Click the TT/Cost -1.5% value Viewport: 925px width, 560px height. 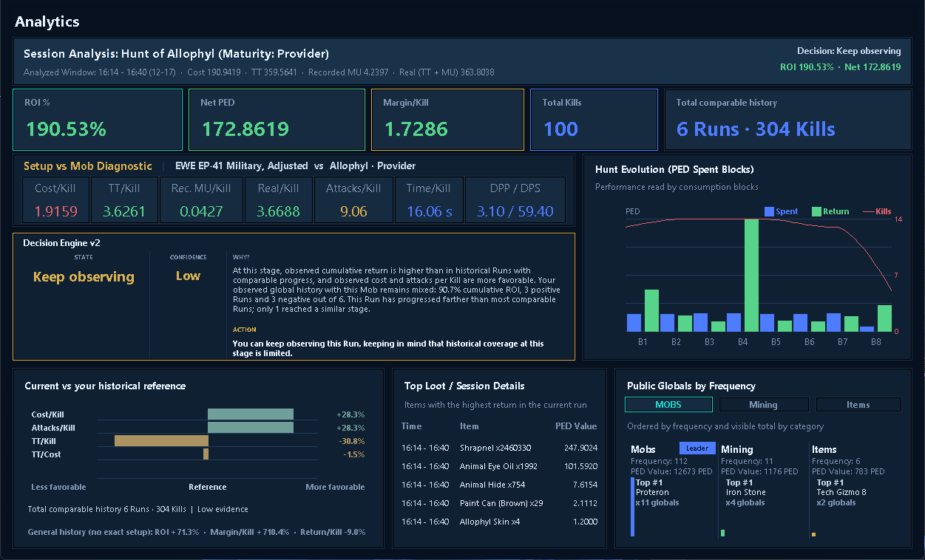pyautogui.click(x=353, y=454)
